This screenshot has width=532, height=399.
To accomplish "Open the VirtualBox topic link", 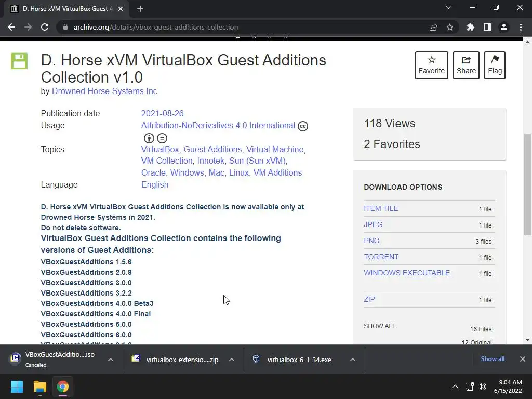I will 160,149.
